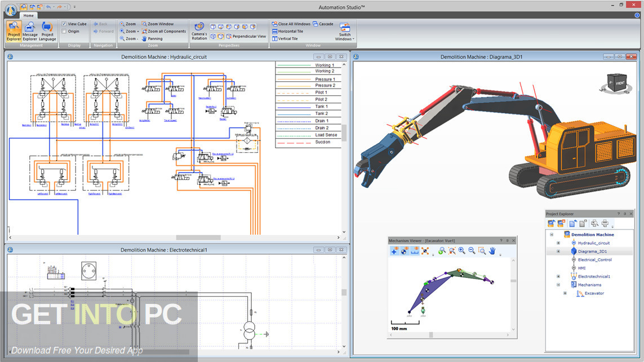The image size is (644, 362).
Task: Apply Vertical Tile layout
Action: pos(285,38)
